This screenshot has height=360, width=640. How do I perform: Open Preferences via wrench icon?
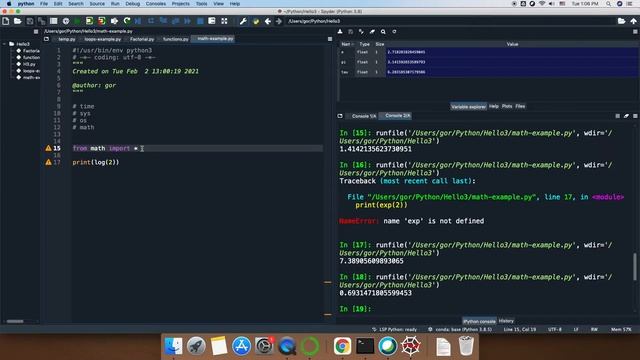[x=243, y=21]
